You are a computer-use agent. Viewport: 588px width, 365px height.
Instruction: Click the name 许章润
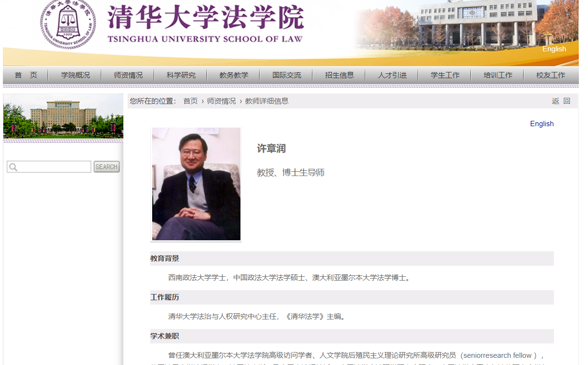coord(271,149)
